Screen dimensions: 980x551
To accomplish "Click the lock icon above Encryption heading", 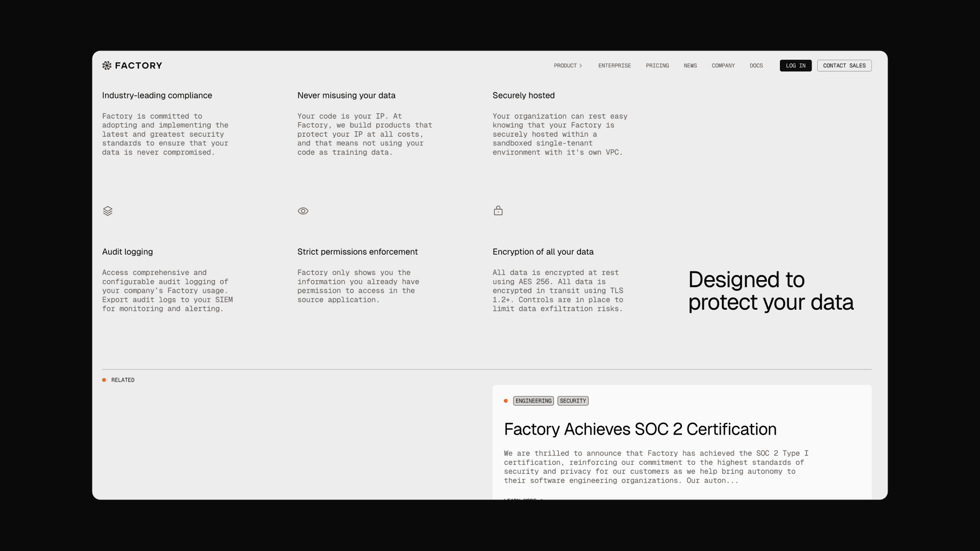I will pos(498,211).
